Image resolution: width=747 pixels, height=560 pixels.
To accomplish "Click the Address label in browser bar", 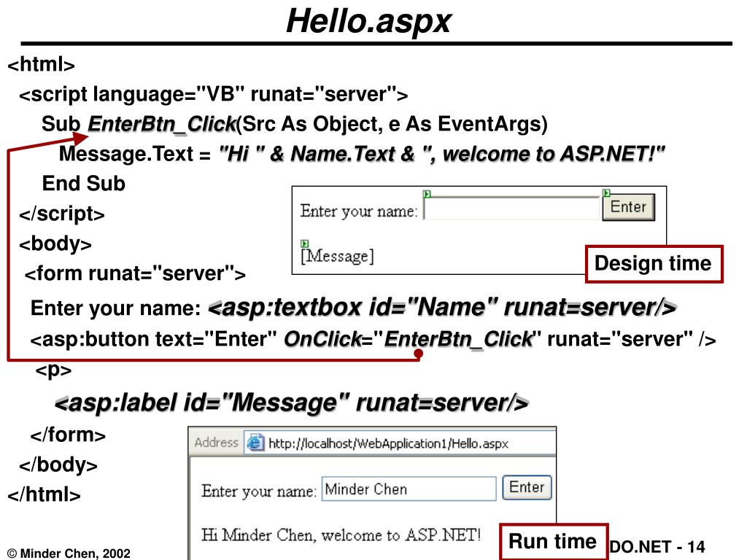I will [x=216, y=443].
